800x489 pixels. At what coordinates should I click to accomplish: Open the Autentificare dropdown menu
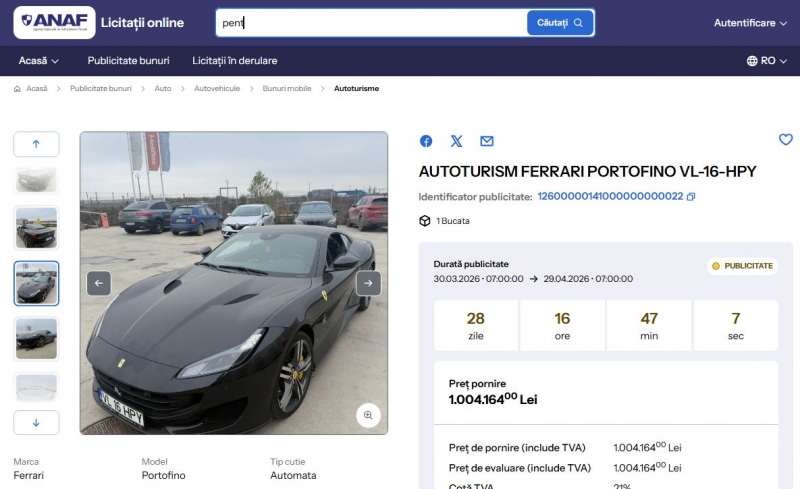(x=750, y=23)
